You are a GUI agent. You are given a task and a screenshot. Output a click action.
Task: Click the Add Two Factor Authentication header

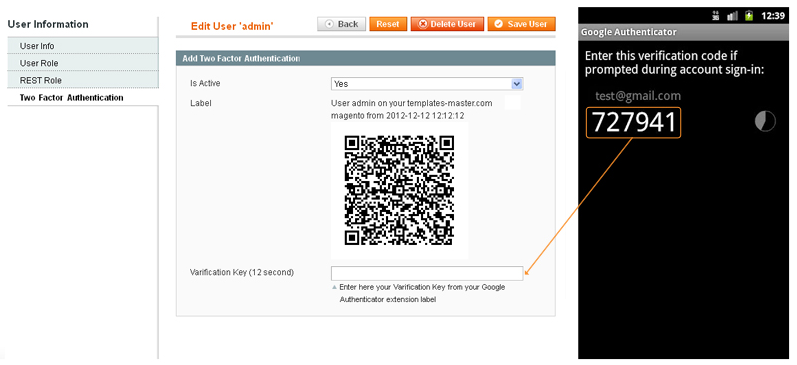365,58
